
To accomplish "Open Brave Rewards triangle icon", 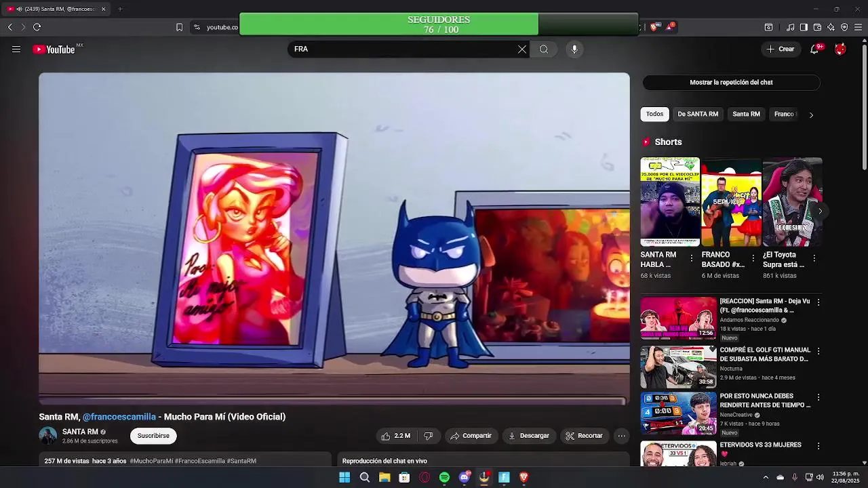I will (x=670, y=27).
